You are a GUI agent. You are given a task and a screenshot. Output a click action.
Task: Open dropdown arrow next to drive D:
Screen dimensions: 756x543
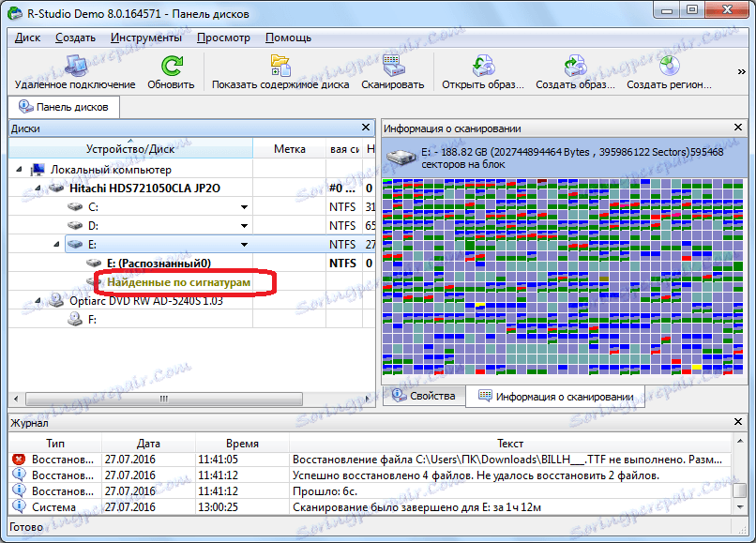[x=245, y=226]
